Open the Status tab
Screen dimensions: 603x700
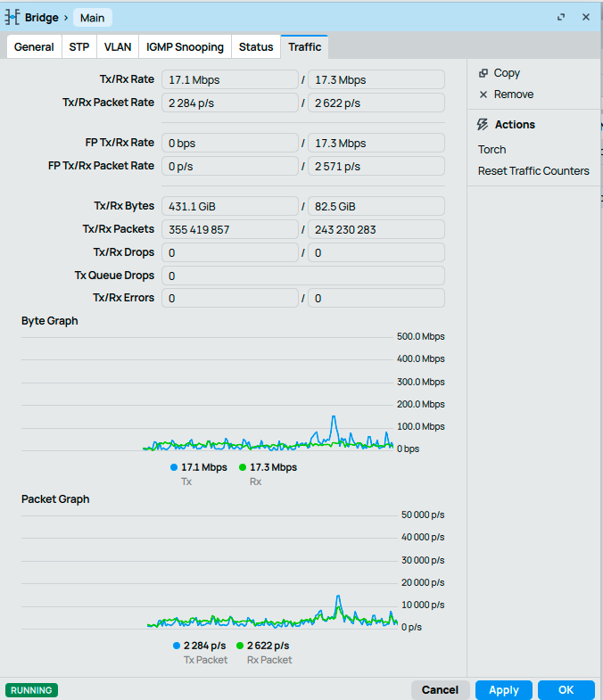[256, 47]
